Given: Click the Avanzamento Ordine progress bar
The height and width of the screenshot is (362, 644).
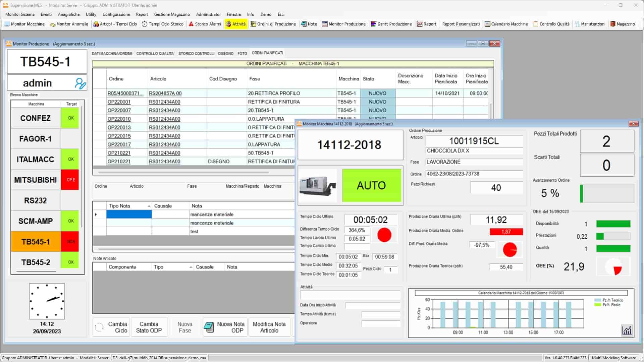Looking at the screenshot, I should (x=607, y=193).
